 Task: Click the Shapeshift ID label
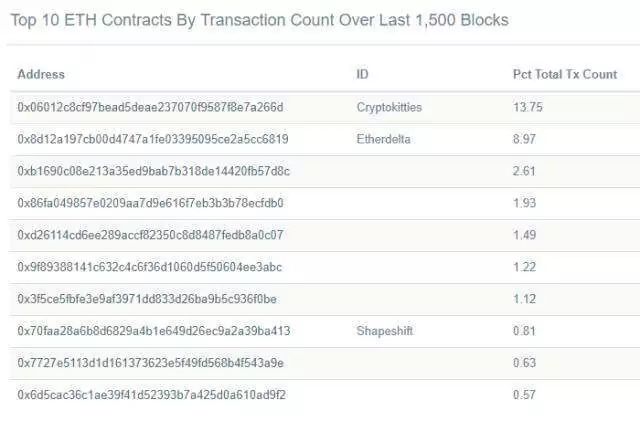384,331
